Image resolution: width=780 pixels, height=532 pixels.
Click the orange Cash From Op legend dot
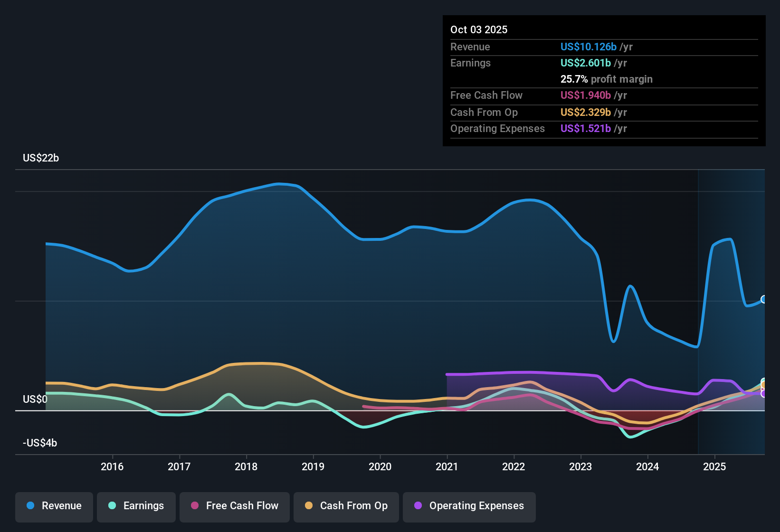(309, 506)
